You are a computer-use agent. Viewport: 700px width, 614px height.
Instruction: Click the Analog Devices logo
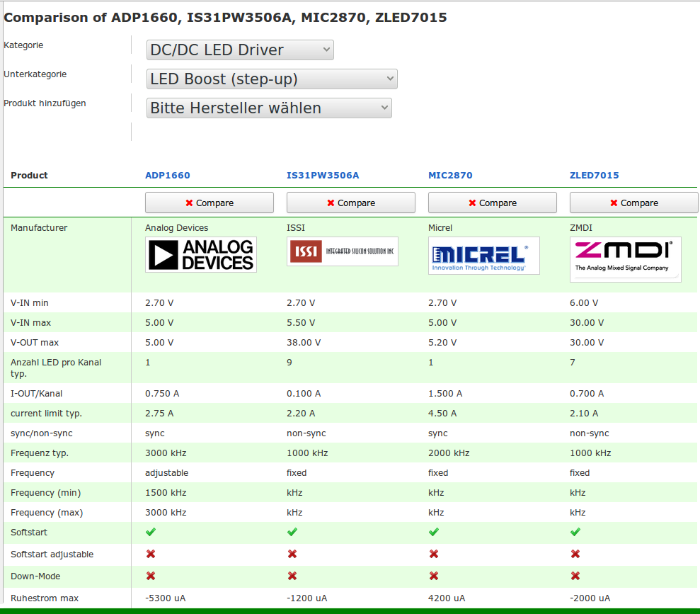201,254
